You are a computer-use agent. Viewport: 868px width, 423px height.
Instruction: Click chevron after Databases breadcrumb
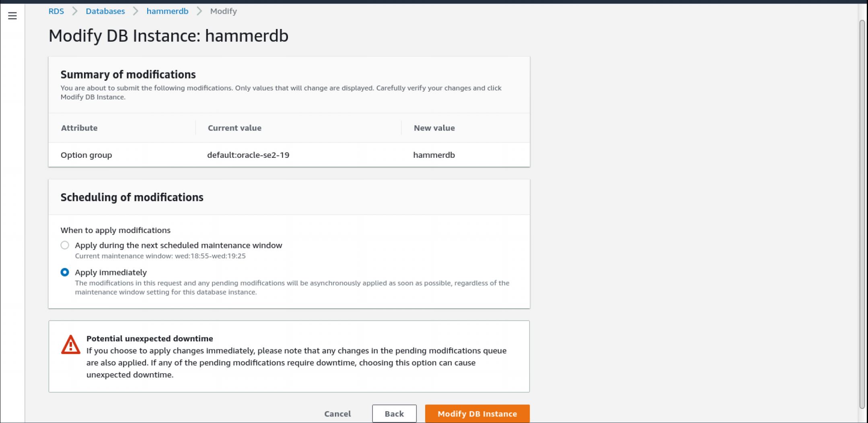(x=136, y=11)
